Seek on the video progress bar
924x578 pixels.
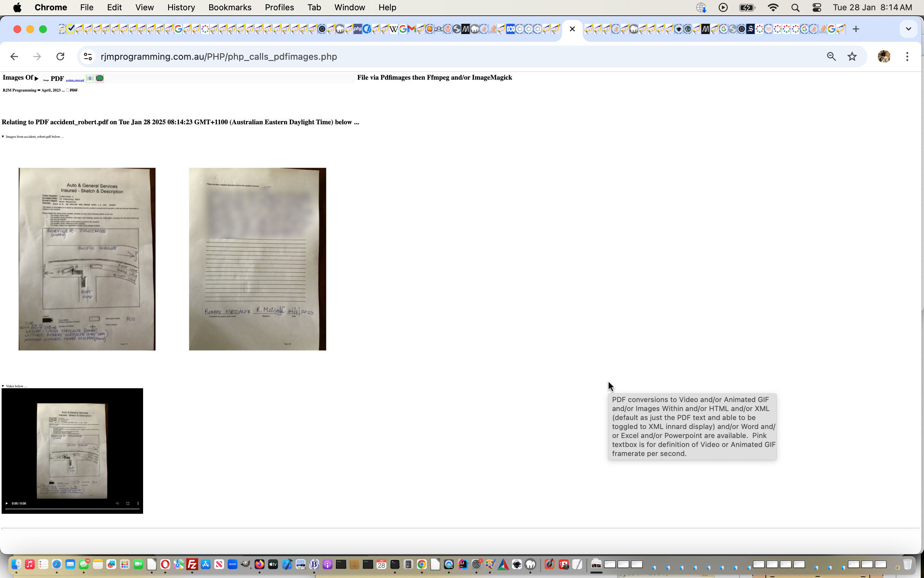point(72,509)
